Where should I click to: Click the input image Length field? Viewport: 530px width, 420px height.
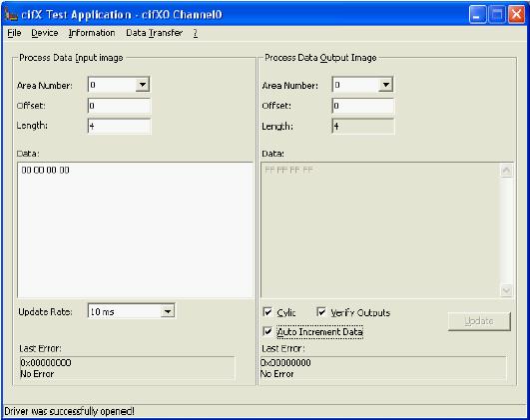tap(119, 126)
